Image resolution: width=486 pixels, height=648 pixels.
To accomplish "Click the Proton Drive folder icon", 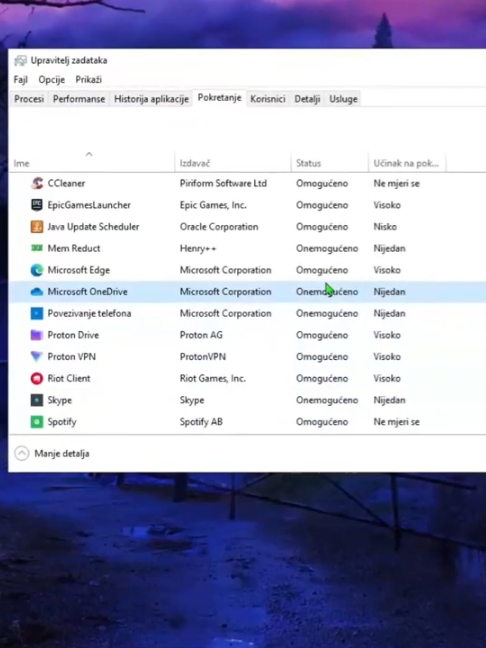I will point(37,335).
